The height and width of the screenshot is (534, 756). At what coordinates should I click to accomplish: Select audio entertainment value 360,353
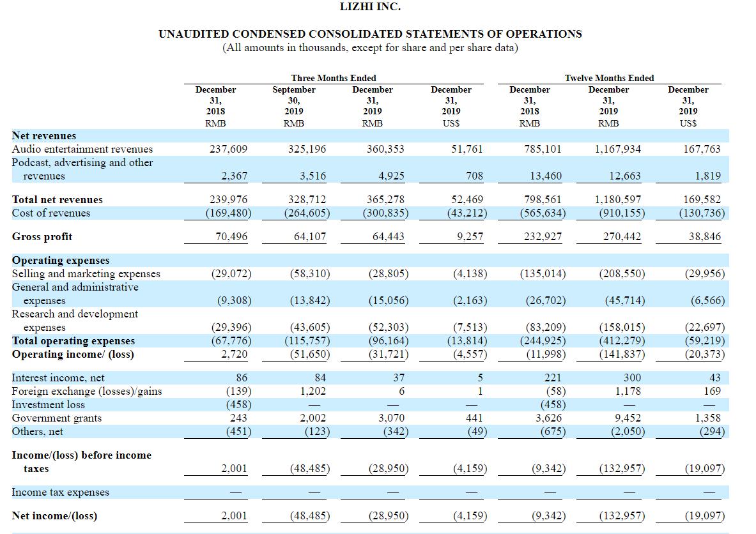tap(385, 149)
